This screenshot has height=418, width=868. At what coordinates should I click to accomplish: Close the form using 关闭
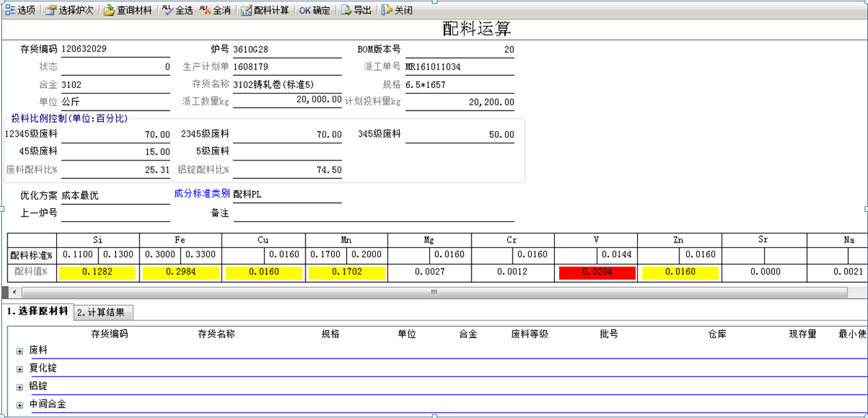pyautogui.click(x=397, y=10)
